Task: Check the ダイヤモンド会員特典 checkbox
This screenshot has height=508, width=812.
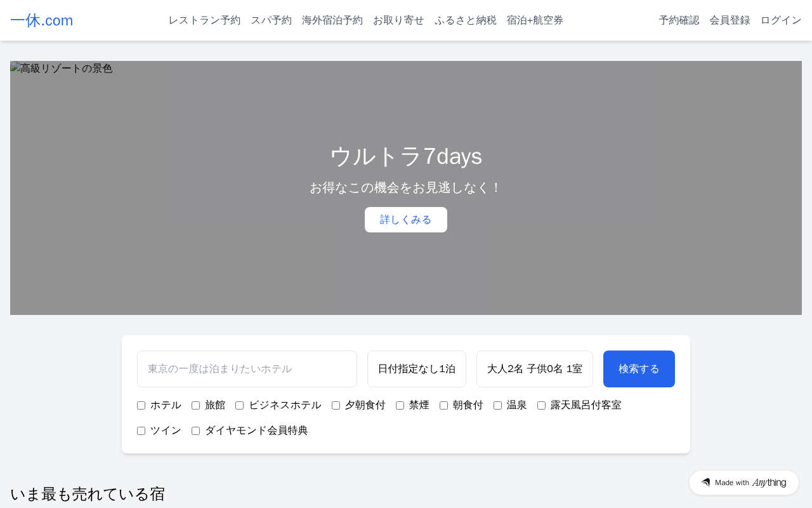Action: point(196,431)
